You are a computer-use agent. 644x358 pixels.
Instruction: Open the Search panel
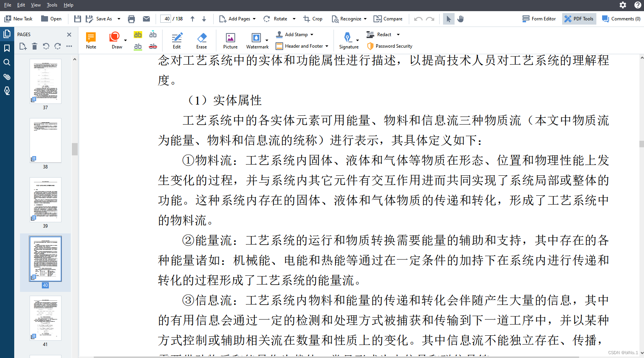pos(7,62)
